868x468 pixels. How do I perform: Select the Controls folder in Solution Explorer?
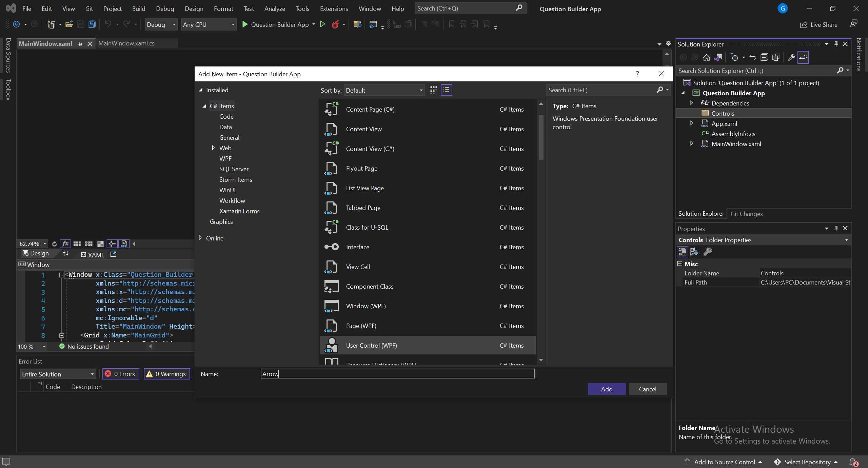(x=722, y=114)
